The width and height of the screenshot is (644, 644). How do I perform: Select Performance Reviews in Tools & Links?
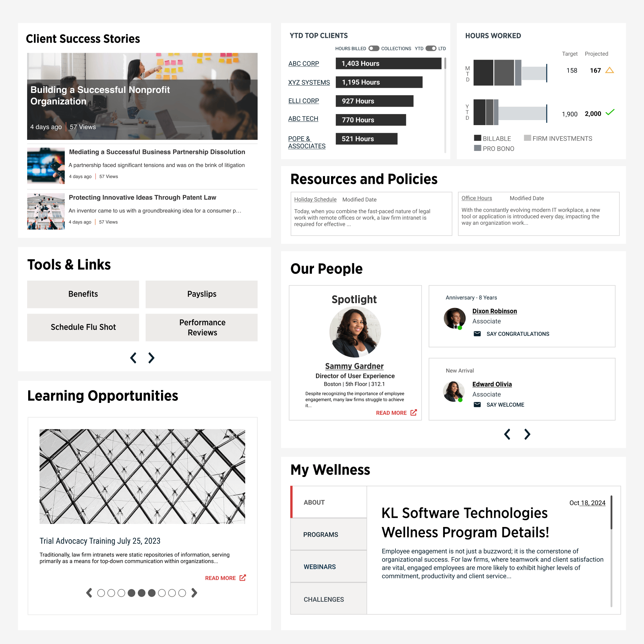pos(202,327)
